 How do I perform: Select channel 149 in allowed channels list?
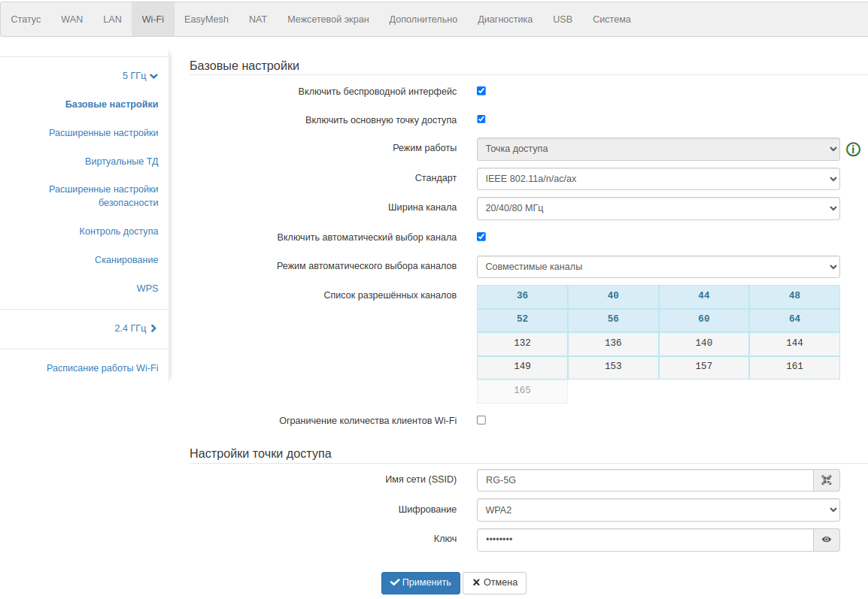pos(522,367)
